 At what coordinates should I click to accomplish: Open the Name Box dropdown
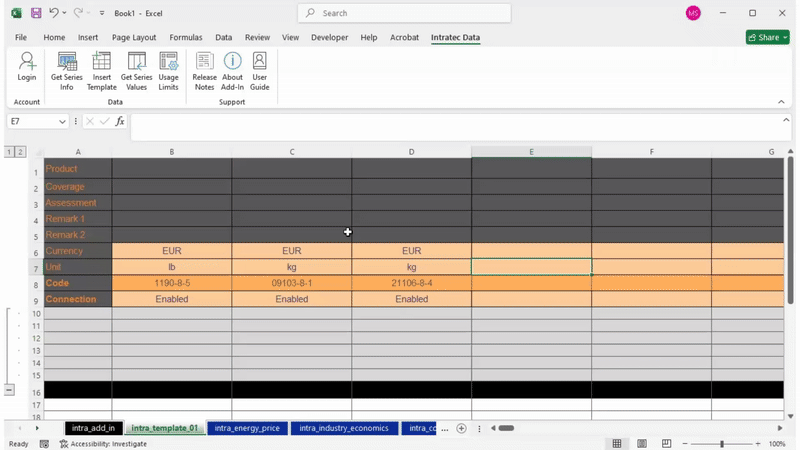62,121
